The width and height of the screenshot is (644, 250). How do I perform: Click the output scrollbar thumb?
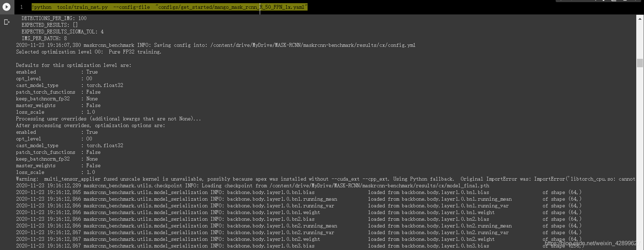[x=640, y=63]
